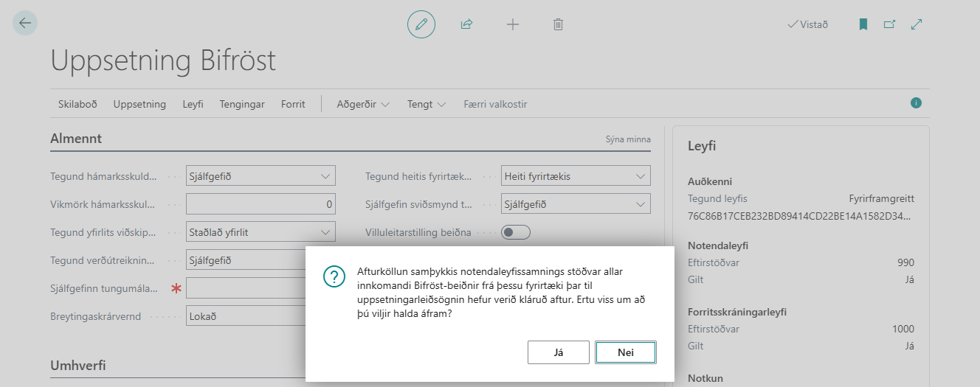
Task: Expand the Umhverfi section header
Action: (x=80, y=366)
